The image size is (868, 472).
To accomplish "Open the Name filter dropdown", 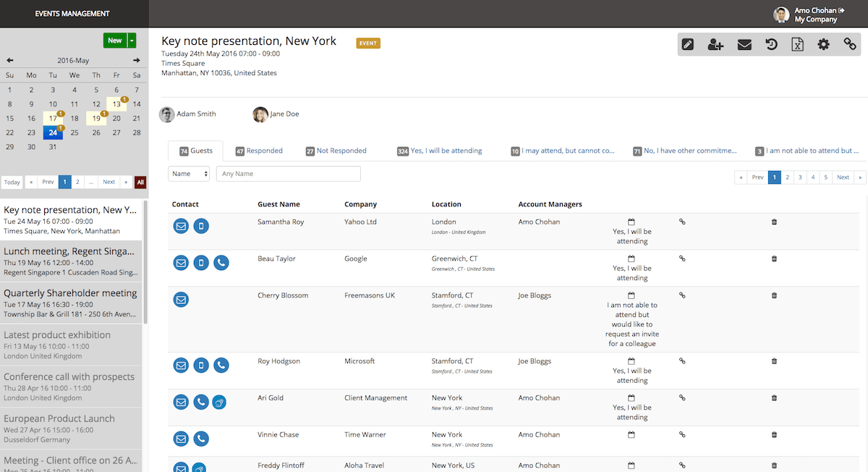I will 190,174.
